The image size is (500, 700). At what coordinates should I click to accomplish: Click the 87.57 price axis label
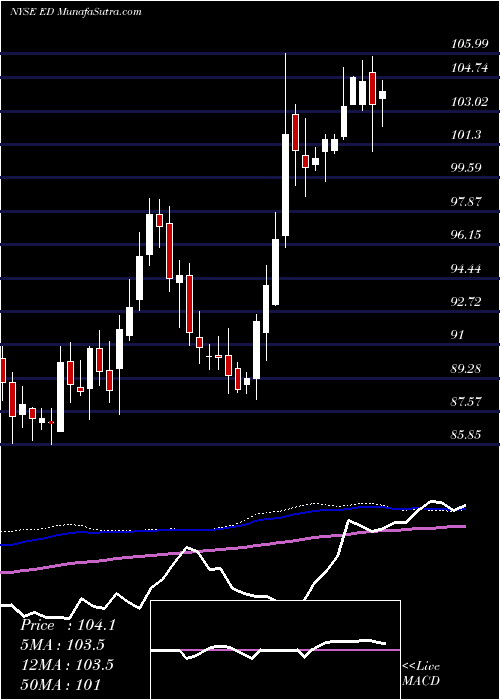466,401
